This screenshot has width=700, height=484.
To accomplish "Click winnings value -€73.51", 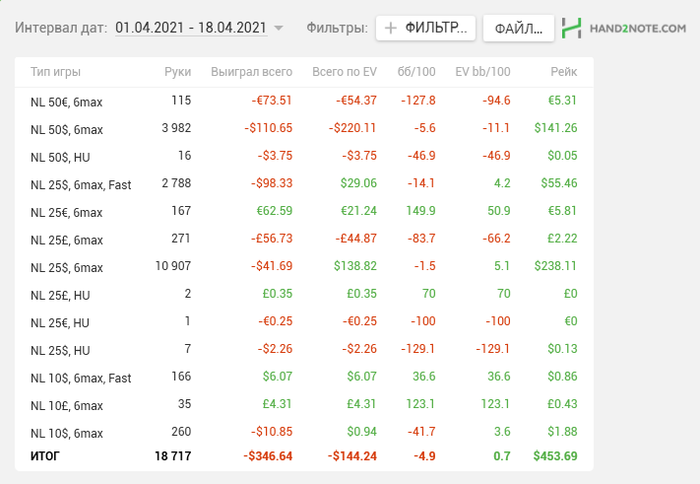I will click(272, 100).
